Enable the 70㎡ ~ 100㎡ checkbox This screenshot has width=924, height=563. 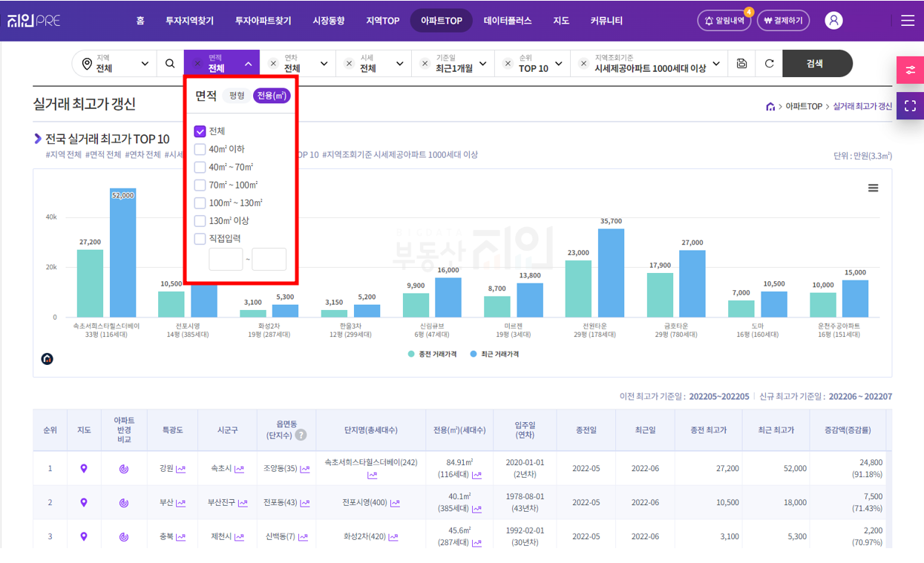200,185
